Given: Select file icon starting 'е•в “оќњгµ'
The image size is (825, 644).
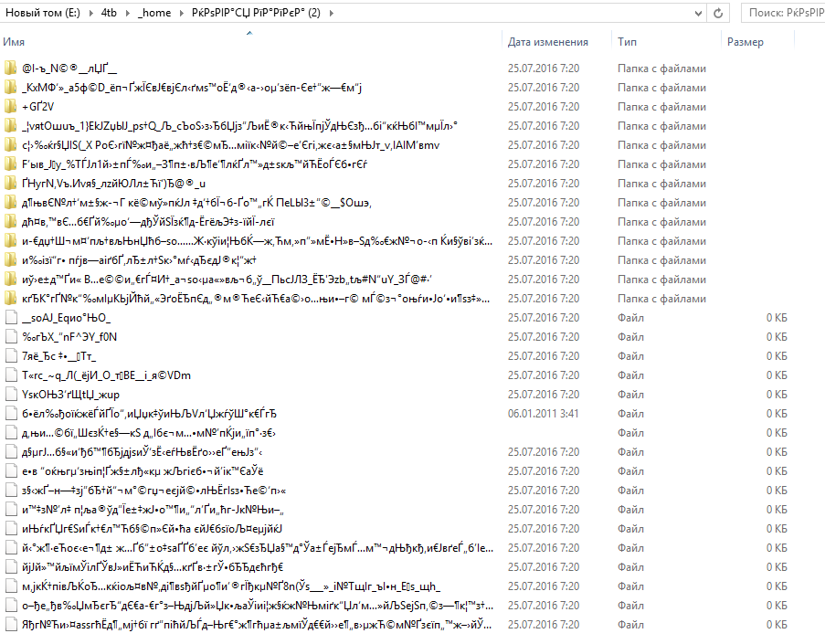Looking at the screenshot, I should (11, 471).
